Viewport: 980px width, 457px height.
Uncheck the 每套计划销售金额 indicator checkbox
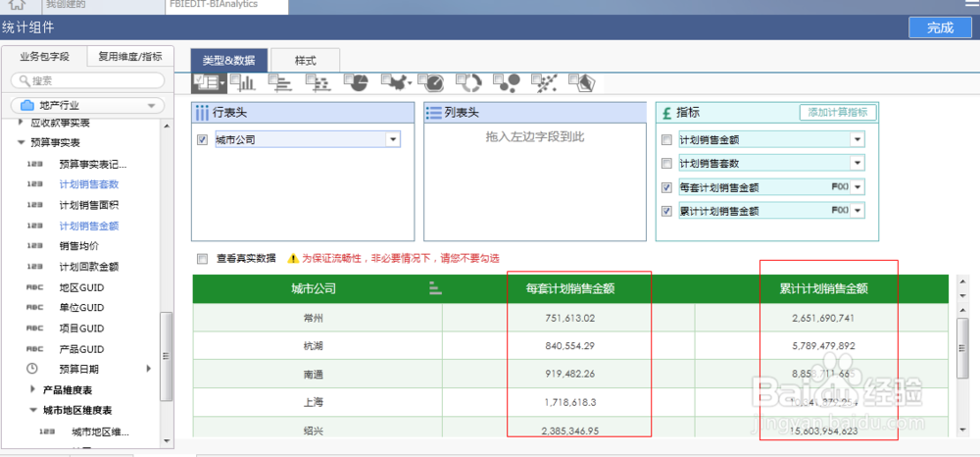(666, 187)
